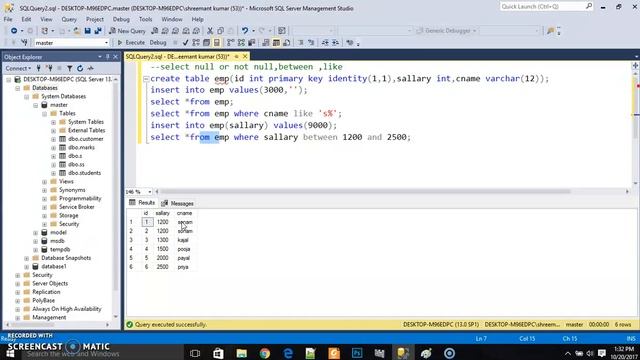Screen dimensions: 640x360
Task: Click the Save icon in toolbar
Action: pos(87,31)
